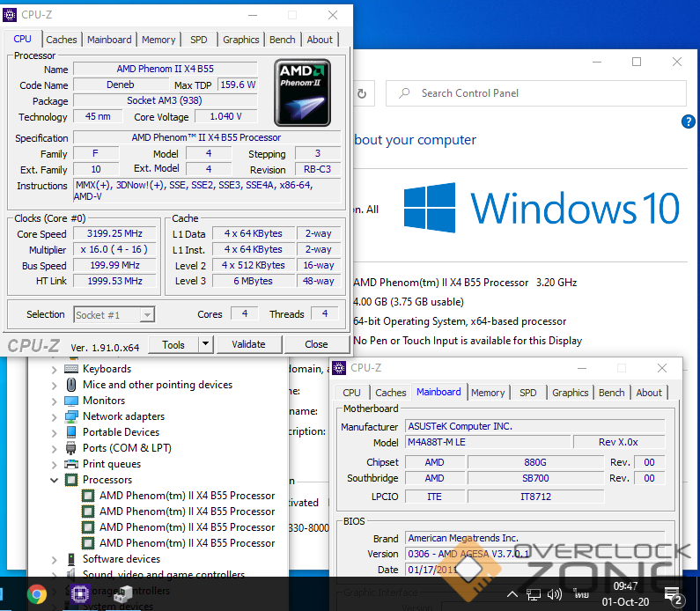
Task: Open the notification center icon
Action: coord(674,595)
